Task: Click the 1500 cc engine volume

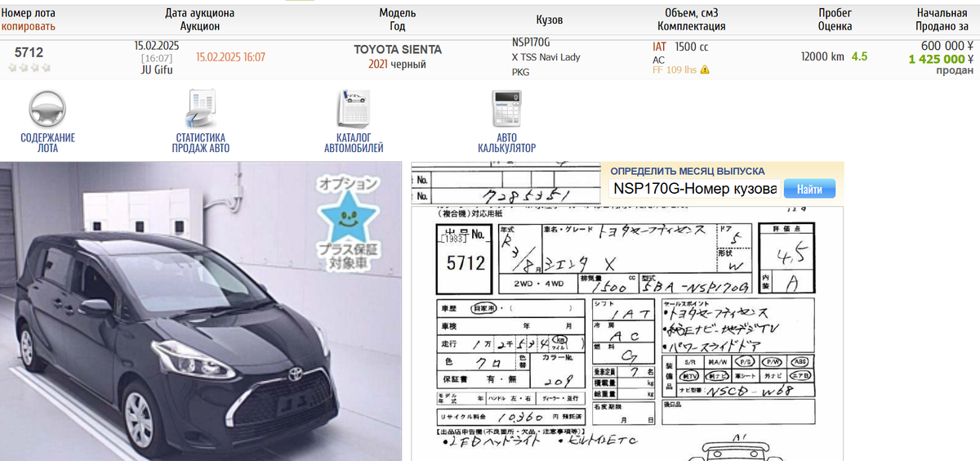Action: (x=692, y=47)
